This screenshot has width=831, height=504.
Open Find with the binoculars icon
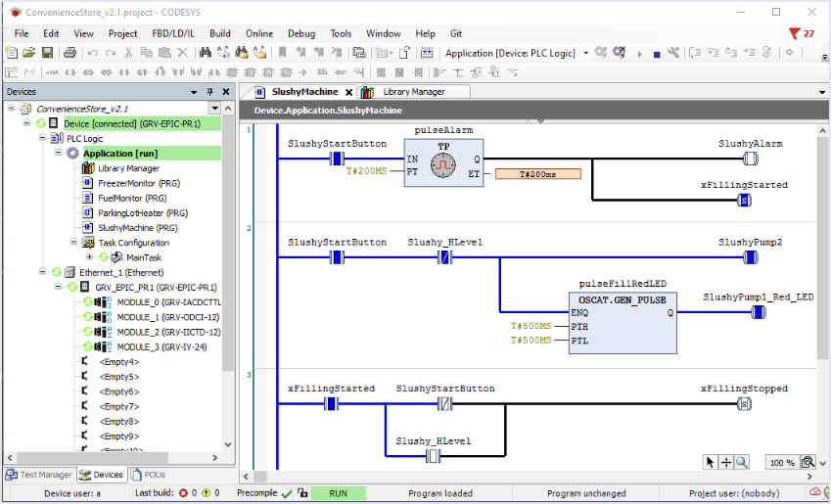(206, 53)
